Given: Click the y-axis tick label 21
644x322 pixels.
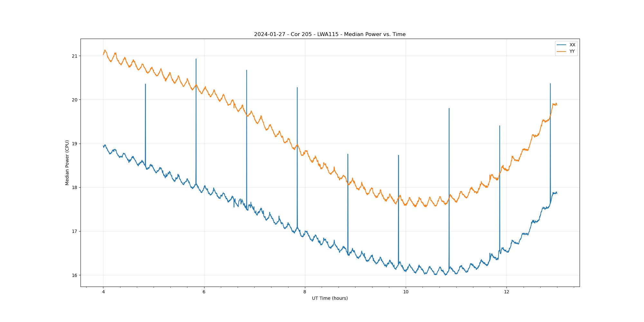Looking at the screenshot, I should point(75,56).
